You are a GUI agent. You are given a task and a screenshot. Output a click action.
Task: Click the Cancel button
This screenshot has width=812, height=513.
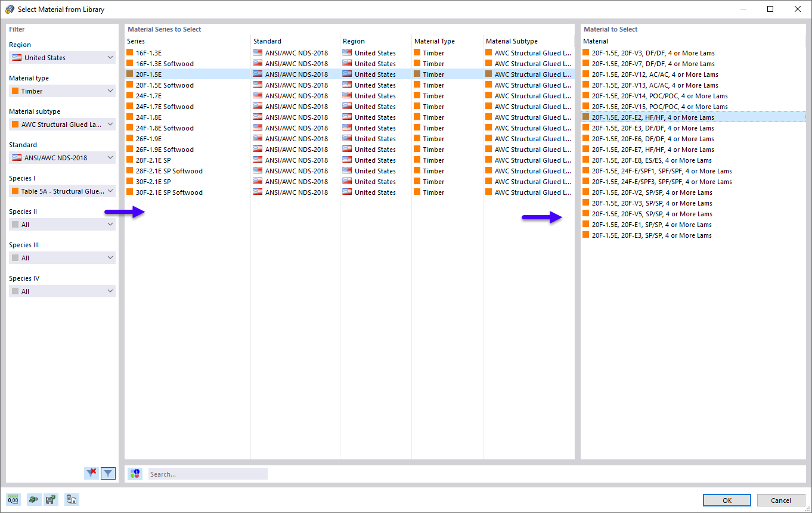[x=781, y=500]
